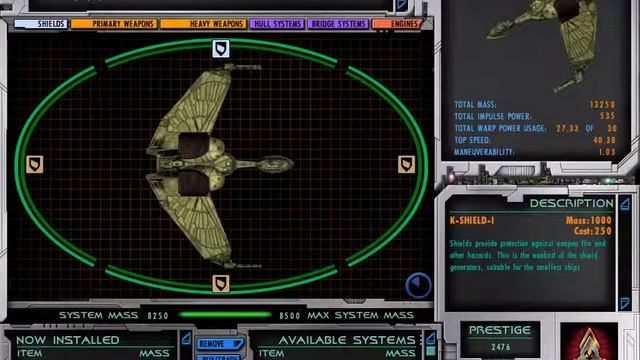Viewport: 640px width, 360px height.
Task: Click the system mass progress bar
Action: coord(225,315)
